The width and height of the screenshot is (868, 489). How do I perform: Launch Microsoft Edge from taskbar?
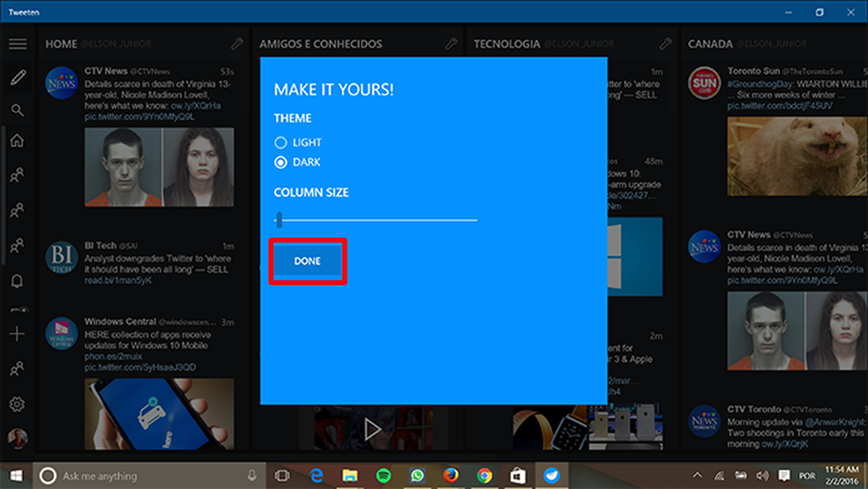click(x=316, y=476)
